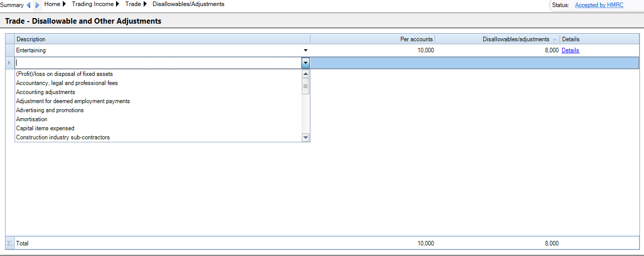Open the Summary link

tap(12, 5)
